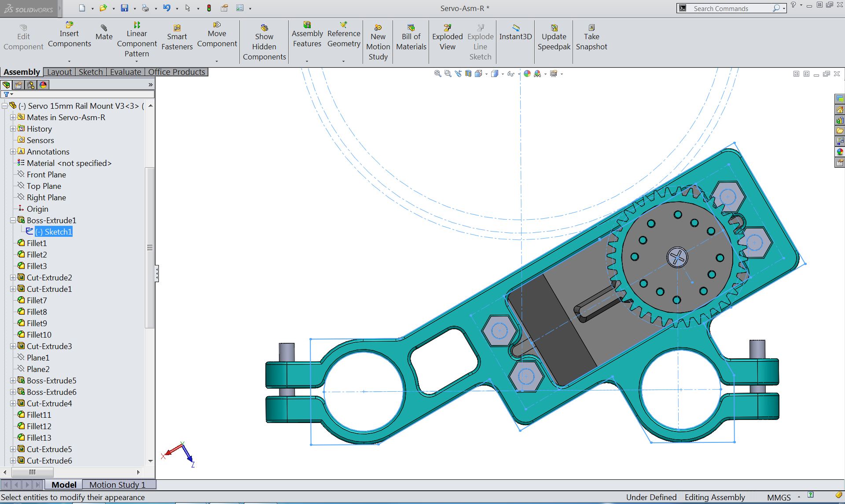Screen dimensions: 845x504
Task: Open the Smart Fasteners tool
Action: pos(177,36)
